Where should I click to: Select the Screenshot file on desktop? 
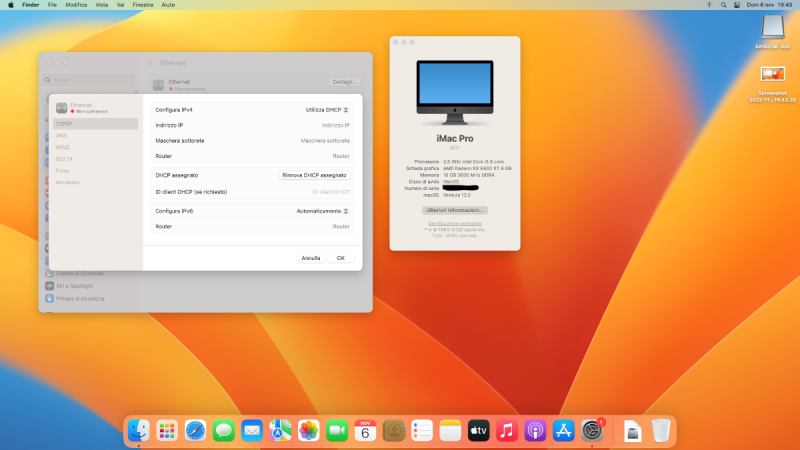(772, 74)
